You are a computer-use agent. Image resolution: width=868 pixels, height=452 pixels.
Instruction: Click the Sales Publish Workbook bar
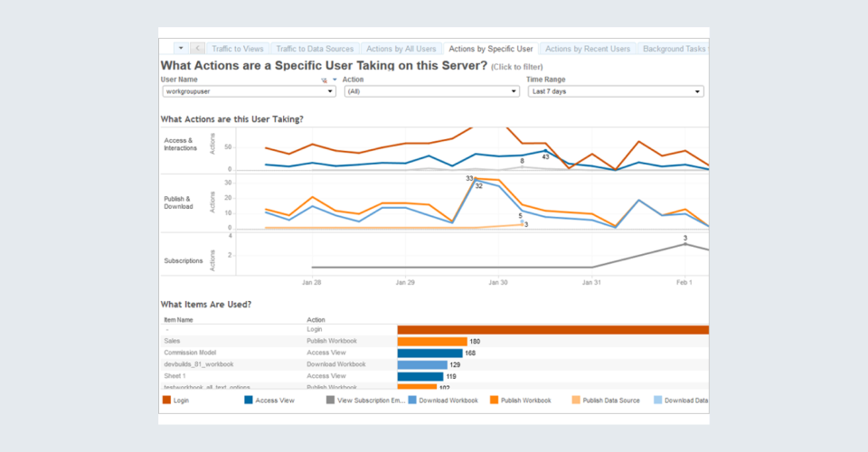pyautogui.click(x=431, y=341)
